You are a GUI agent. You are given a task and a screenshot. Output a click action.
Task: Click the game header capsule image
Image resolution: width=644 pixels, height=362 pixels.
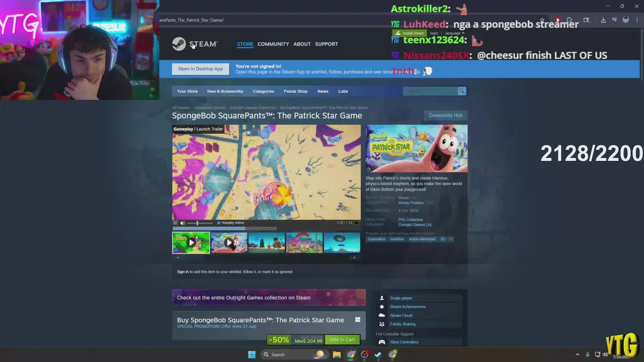coord(417,149)
